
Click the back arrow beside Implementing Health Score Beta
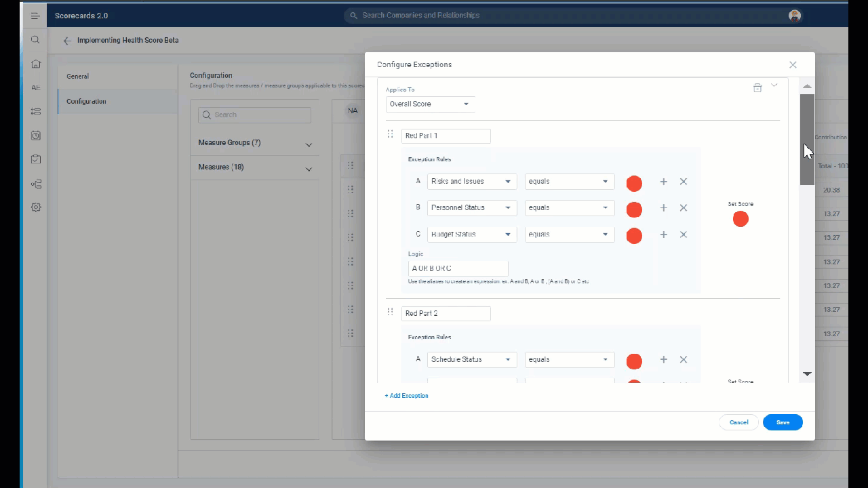pos(67,41)
